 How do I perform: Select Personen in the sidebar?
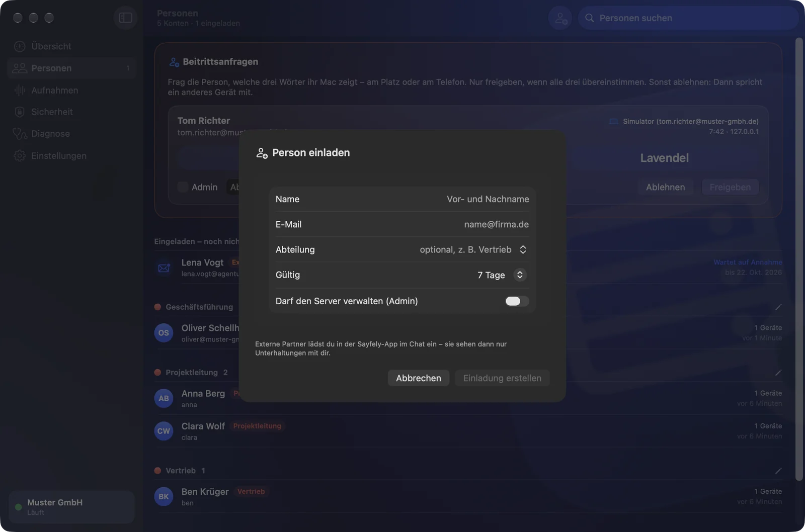point(71,68)
